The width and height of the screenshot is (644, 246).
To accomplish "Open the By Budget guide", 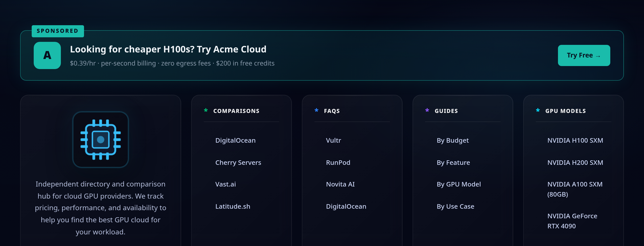I will click(x=453, y=140).
